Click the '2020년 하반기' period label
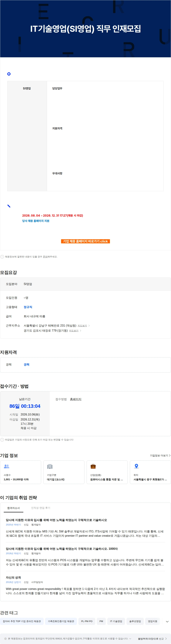Image resolution: width=171 pixels, height=644 pixels. 14,525
